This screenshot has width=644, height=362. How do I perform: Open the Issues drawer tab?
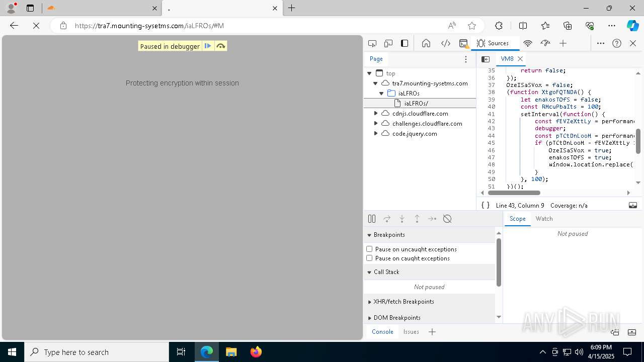[411, 332]
